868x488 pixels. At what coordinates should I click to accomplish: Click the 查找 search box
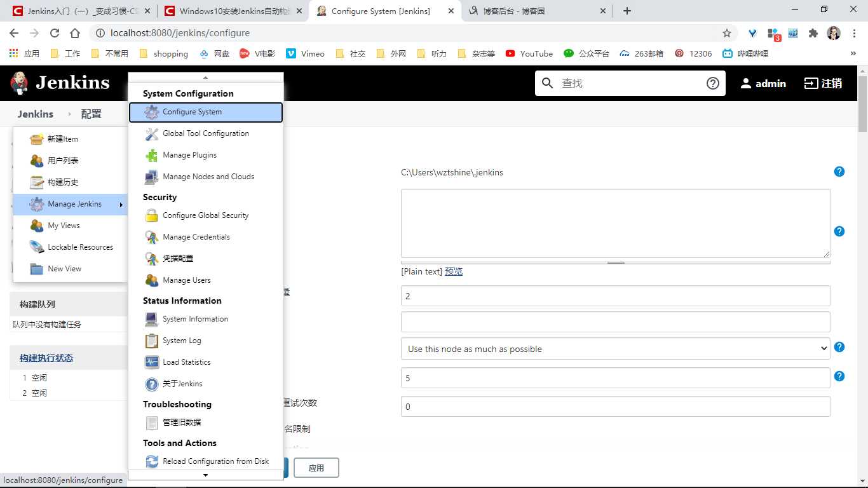pos(629,83)
